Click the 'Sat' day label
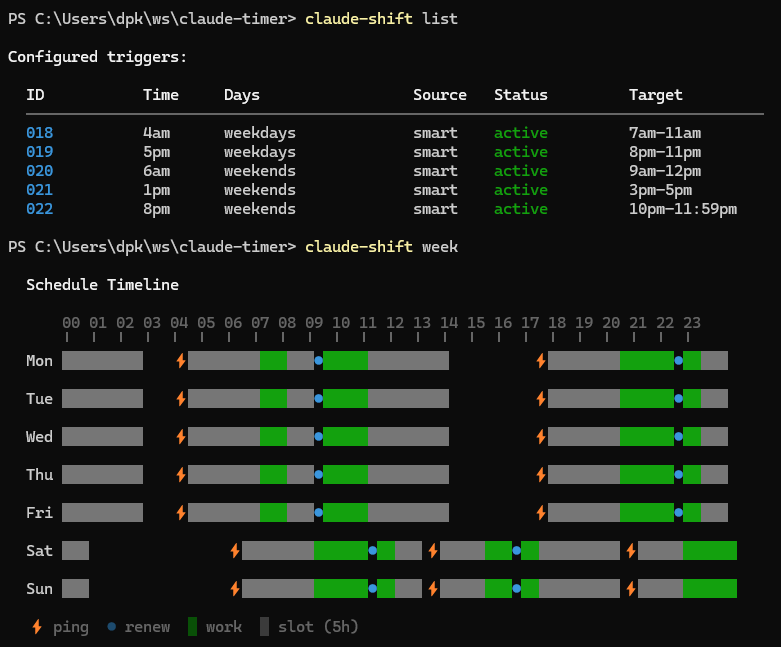 click(x=39, y=550)
